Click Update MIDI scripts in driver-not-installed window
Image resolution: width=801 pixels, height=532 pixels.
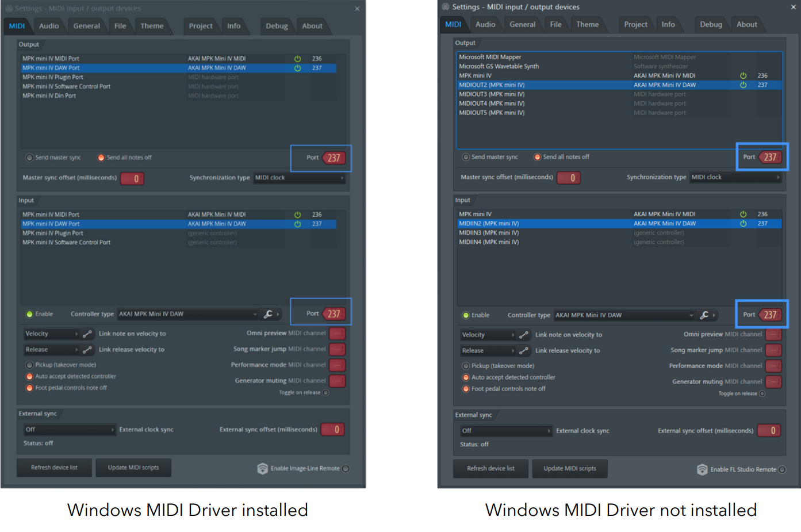pos(570,469)
